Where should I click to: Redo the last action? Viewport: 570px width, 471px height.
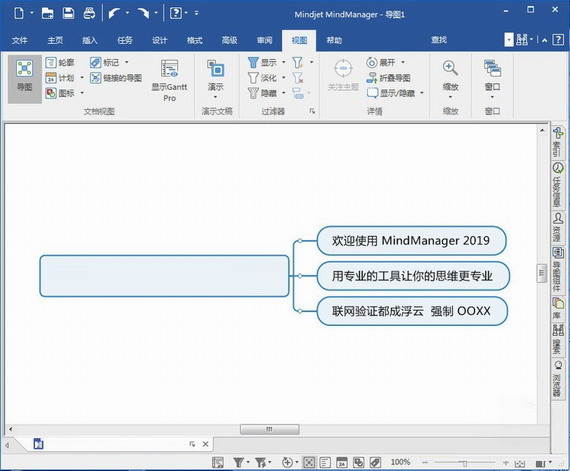(x=143, y=13)
